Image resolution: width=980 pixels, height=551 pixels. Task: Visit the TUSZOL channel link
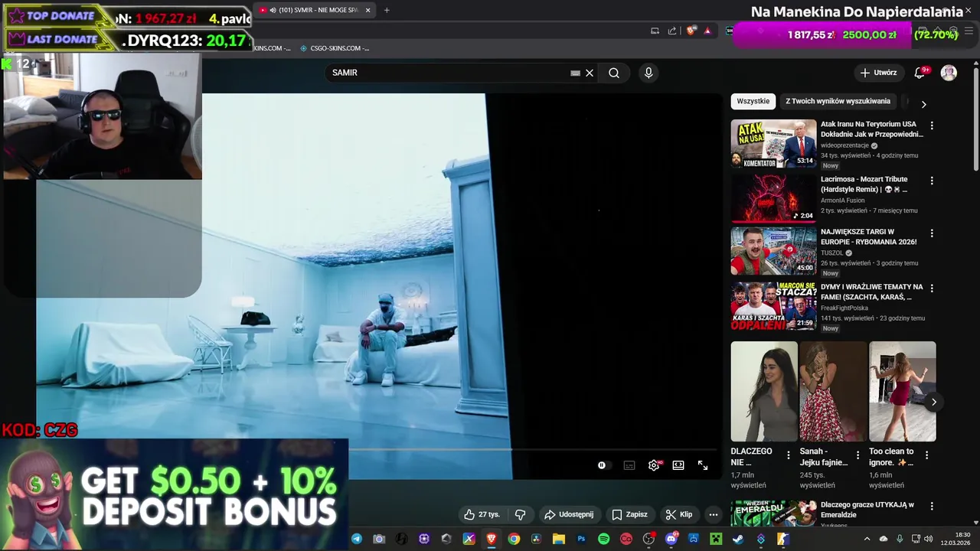coord(831,253)
